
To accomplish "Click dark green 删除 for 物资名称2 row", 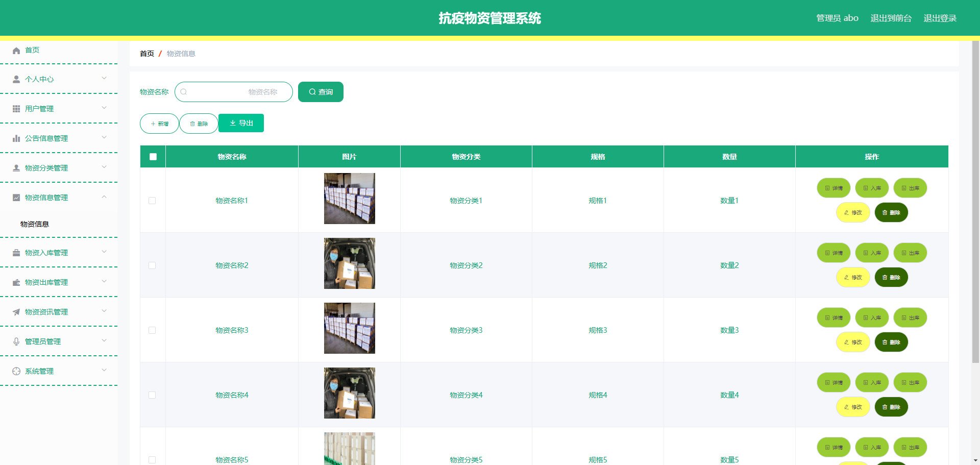I will click(891, 277).
